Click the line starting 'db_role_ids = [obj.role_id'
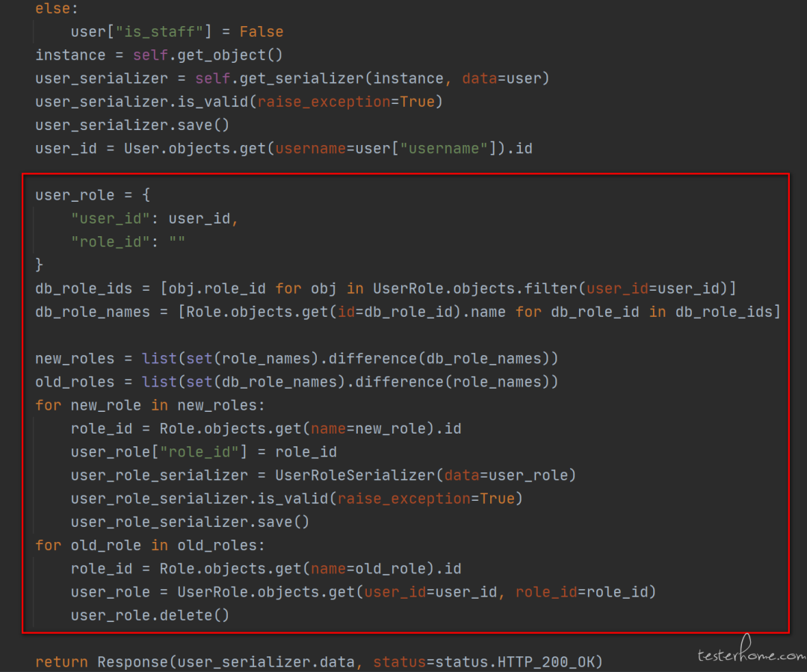807x672 pixels. pyautogui.click(x=386, y=289)
